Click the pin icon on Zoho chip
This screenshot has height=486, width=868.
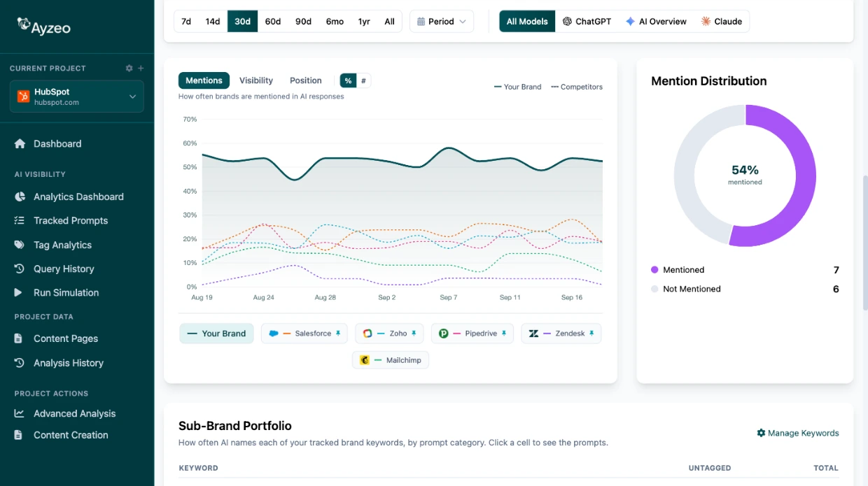pyautogui.click(x=414, y=334)
